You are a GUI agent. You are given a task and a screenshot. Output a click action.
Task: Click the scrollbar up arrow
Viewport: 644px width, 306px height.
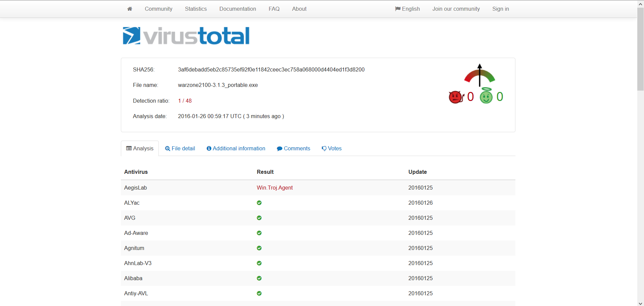640,4
